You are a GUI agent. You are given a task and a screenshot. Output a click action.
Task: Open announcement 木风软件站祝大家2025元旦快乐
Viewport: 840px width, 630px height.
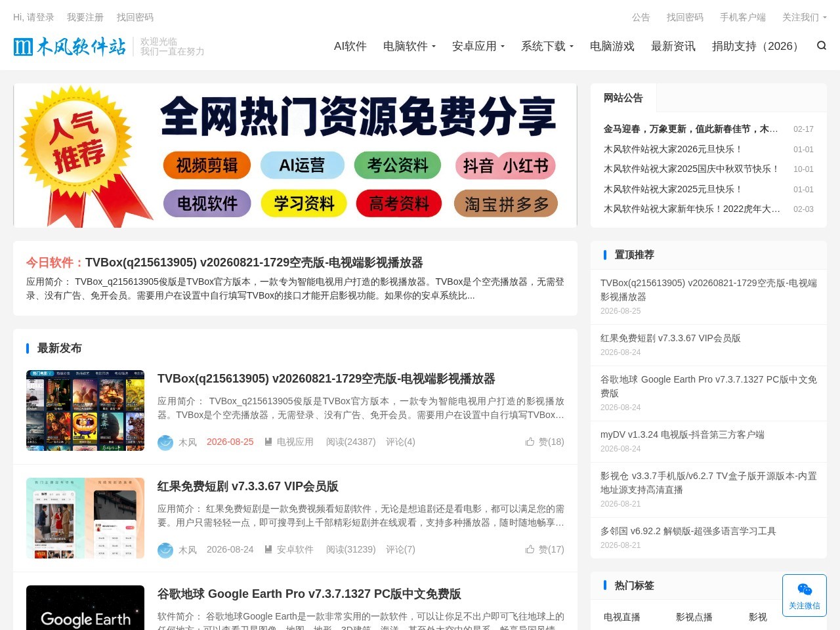coord(673,189)
